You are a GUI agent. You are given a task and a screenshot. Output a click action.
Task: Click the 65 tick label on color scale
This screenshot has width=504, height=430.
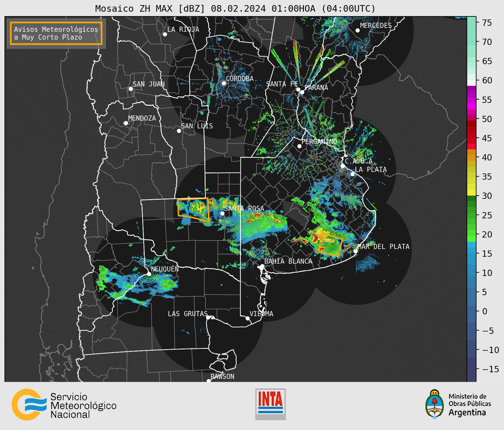click(487, 61)
